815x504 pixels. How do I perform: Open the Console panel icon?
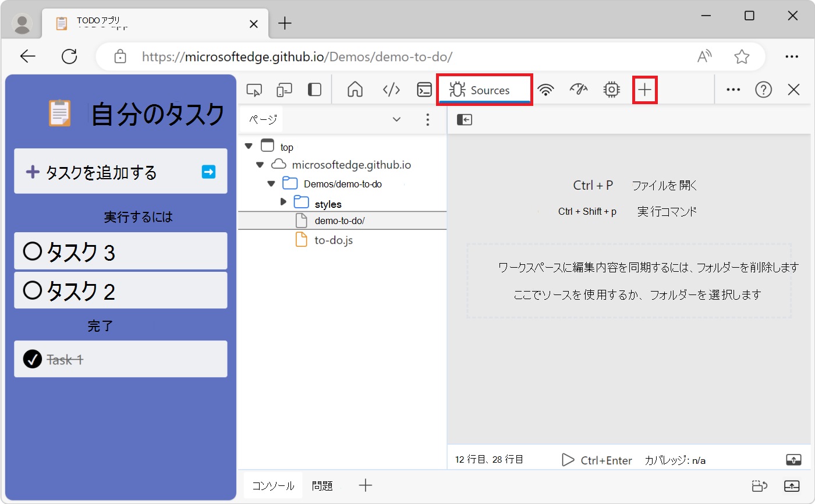(424, 90)
